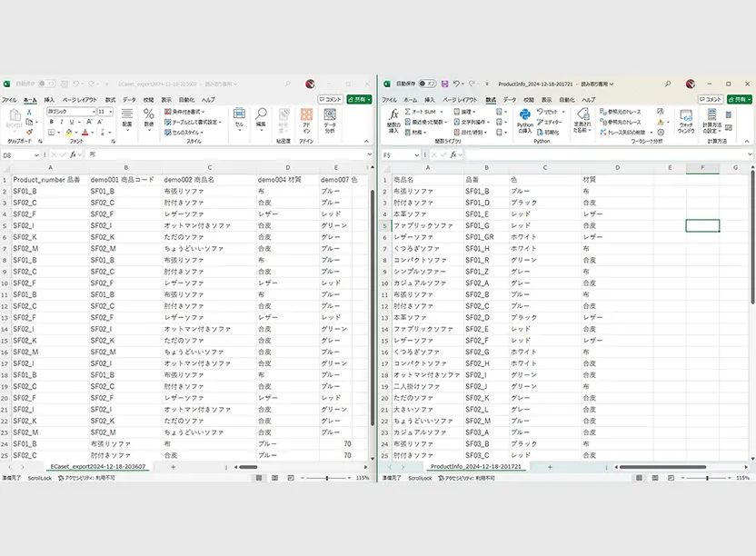Open the font name dropdown in left window
Image resolution: width=756 pixels, height=556 pixels.
point(92,112)
